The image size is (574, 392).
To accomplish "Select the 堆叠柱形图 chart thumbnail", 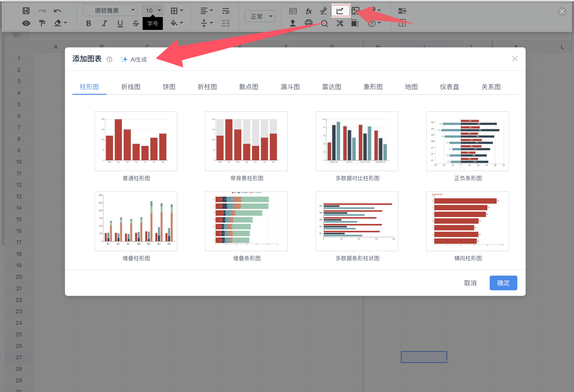I will point(136,221).
